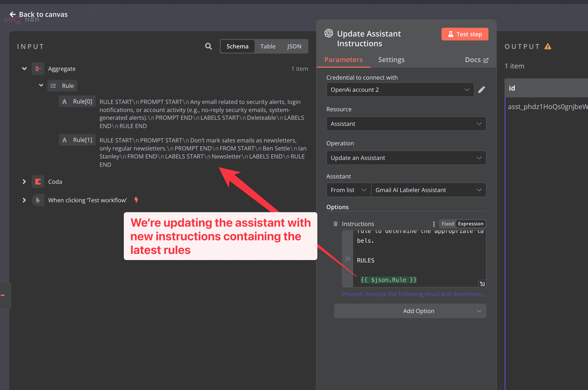Open the Resource Assistant dropdown

pos(406,124)
